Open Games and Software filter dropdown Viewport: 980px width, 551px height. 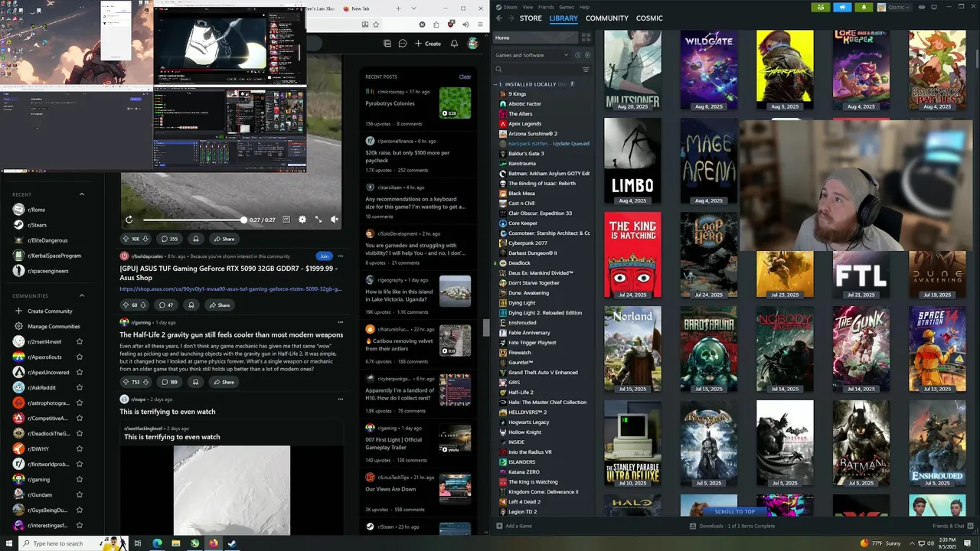pyautogui.click(x=532, y=55)
